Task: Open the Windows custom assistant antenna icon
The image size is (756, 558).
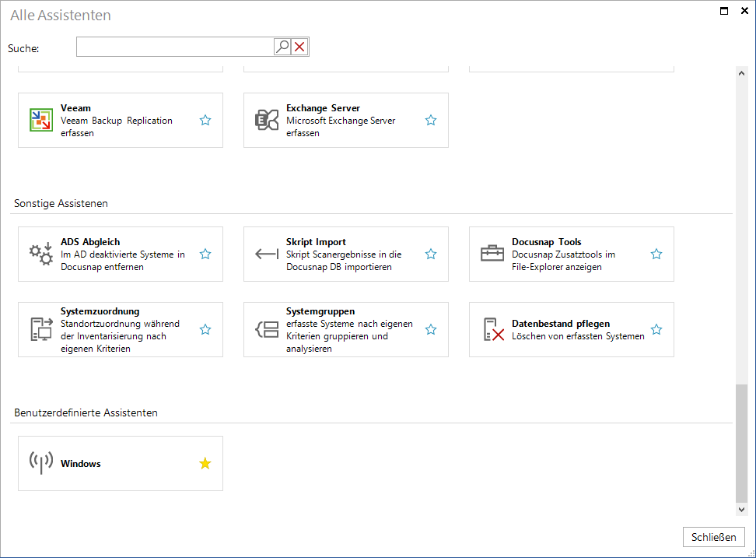Action: point(41,463)
